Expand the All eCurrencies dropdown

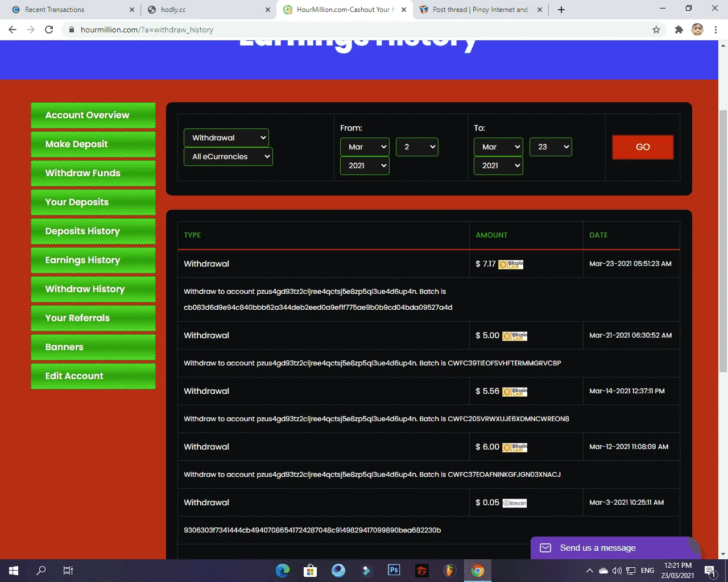[228, 156]
